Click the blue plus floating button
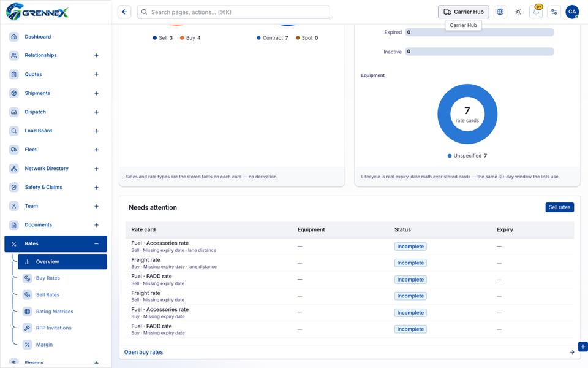Image resolution: width=588 pixels, height=368 pixels. pos(582,347)
